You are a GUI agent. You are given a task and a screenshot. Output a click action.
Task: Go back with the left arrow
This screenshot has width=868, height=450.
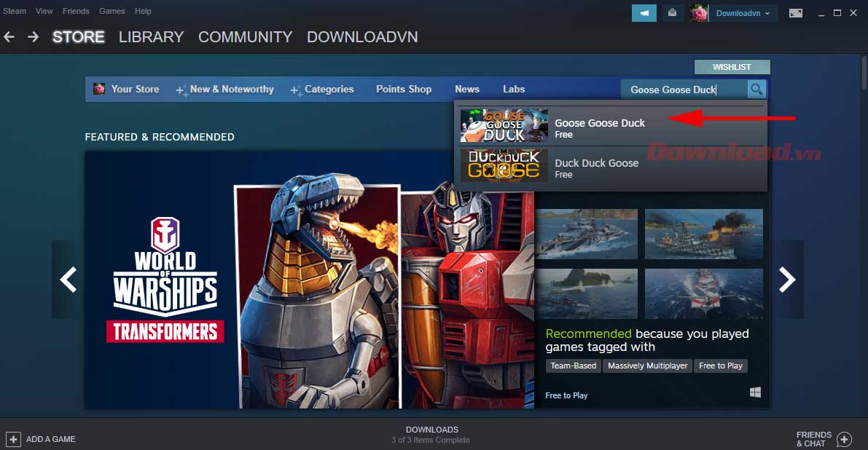click(x=9, y=37)
